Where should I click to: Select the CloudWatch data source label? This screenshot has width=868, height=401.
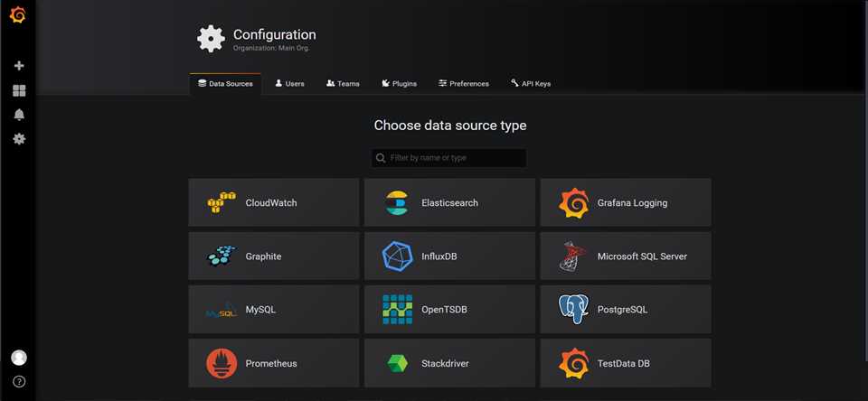tap(271, 203)
